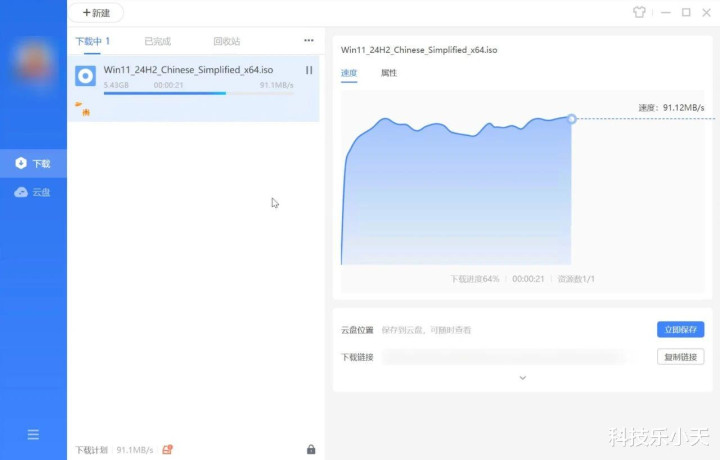The image size is (720, 460).
Task: Click the orange acceleration icon under download
Action: tap(83, 108)
